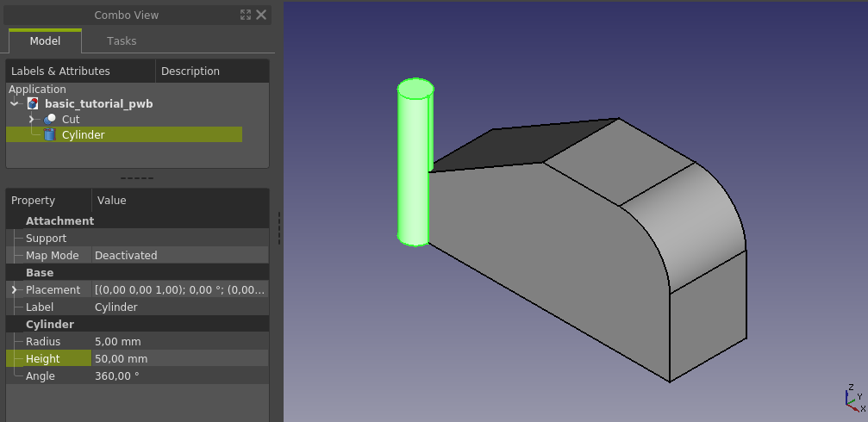Click the XYZ axis cross indicator
Screen dimensions: 868x422
[x=855, y=398]
